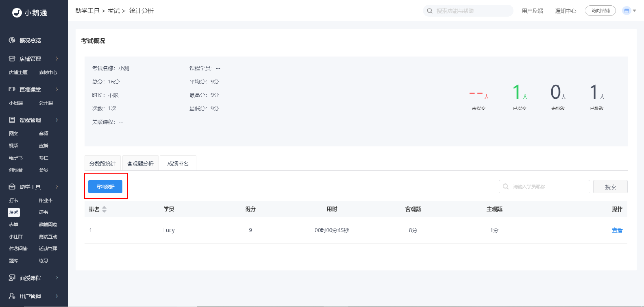644x307 pixels.
Task: Open 表单 in sidebar
Action: click(x=13, y=224)
